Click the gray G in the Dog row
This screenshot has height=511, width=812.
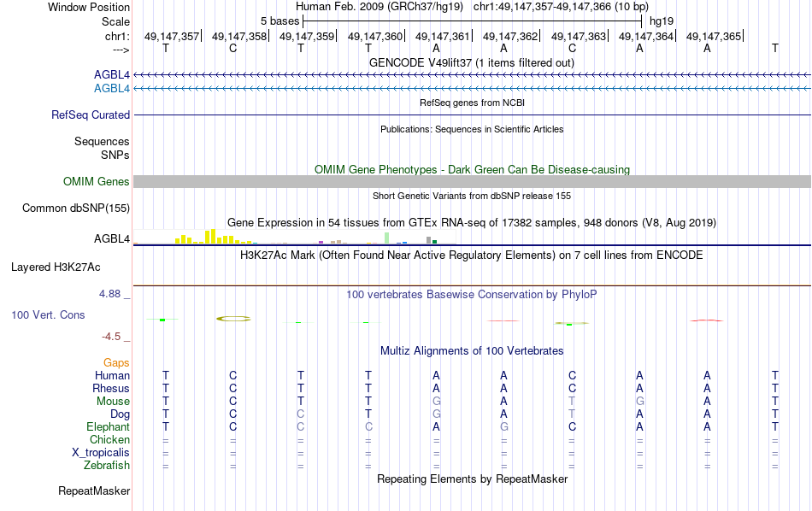pyautogui.click(x=437, y=414)
